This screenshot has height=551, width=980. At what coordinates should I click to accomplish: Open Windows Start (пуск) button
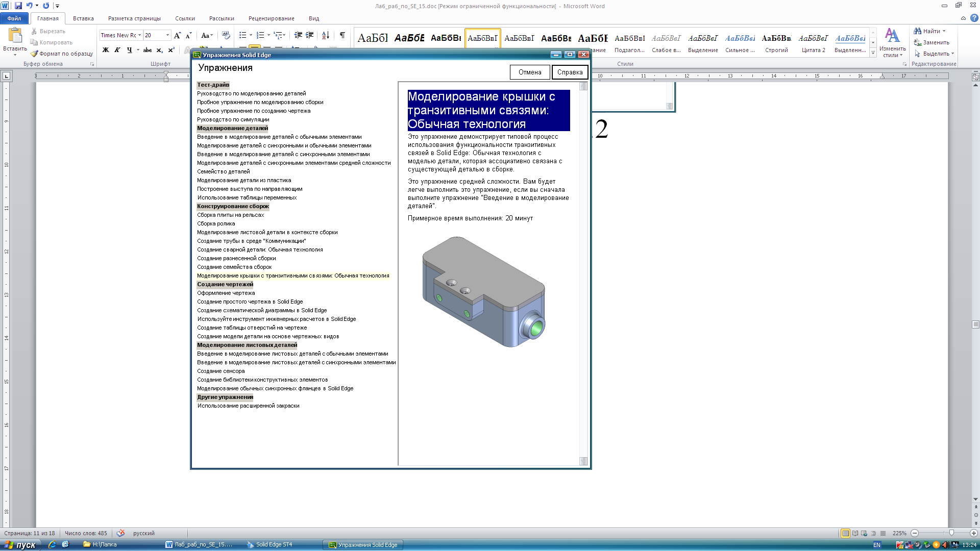point(20,545)
